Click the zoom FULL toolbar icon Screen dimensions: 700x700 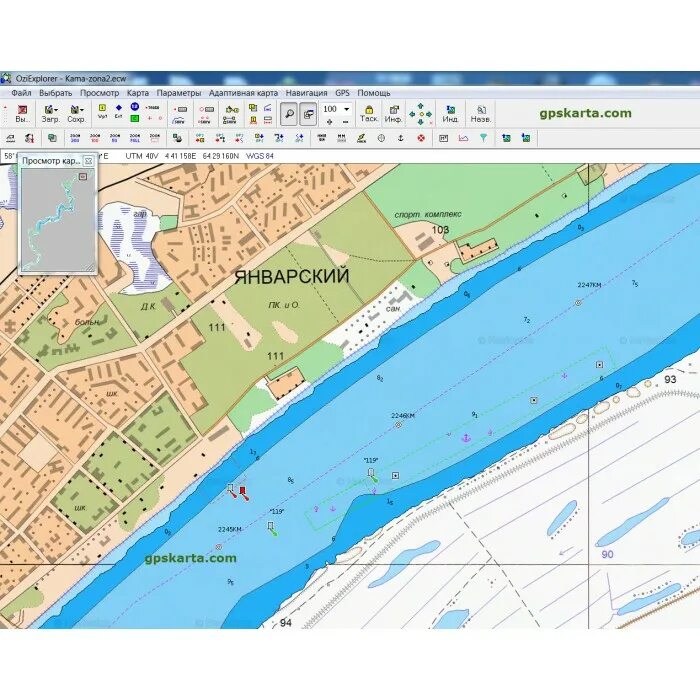[x=135, y=138]
